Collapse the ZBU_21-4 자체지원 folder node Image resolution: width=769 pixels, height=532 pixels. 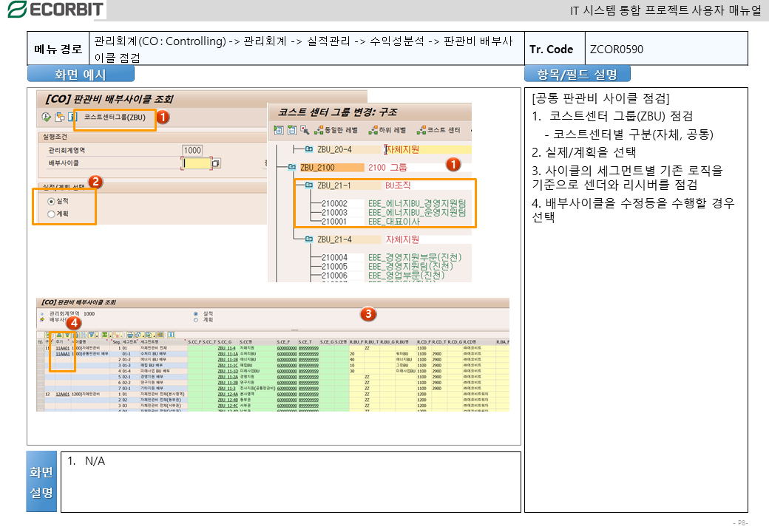click(309, 239)
